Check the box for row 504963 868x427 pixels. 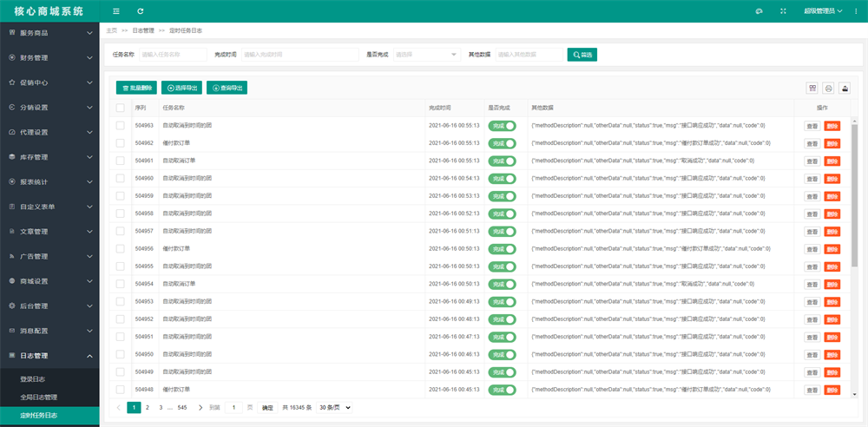point(120,126)
